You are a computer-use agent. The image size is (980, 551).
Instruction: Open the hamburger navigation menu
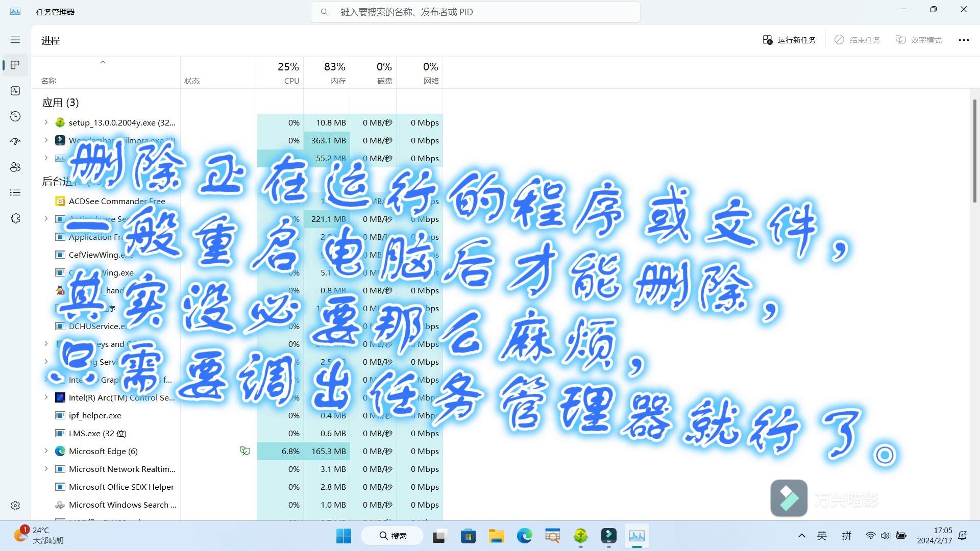pyautogui.click(x=15, y=40)
